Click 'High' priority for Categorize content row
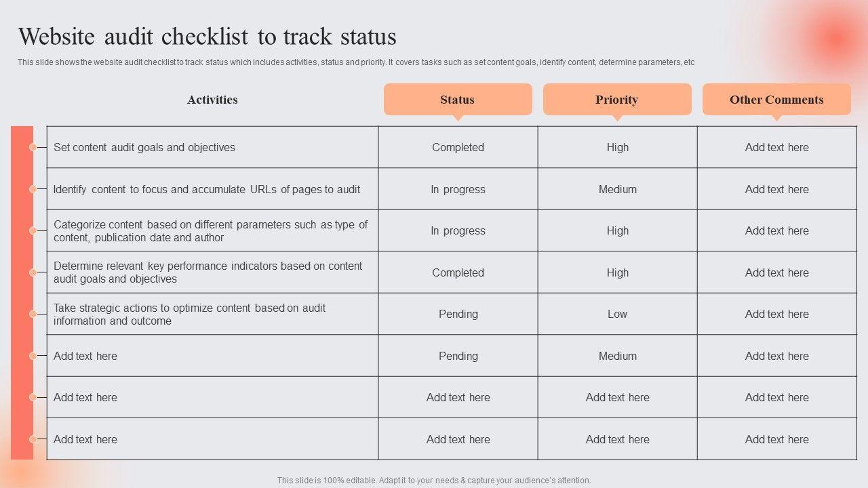868x488 pixels. 617,230
